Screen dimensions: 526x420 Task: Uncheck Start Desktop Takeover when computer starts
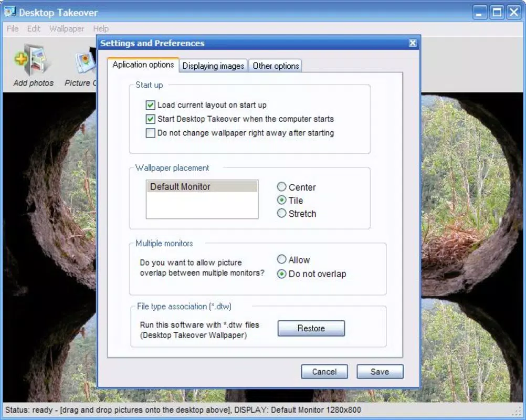(150, 119)
